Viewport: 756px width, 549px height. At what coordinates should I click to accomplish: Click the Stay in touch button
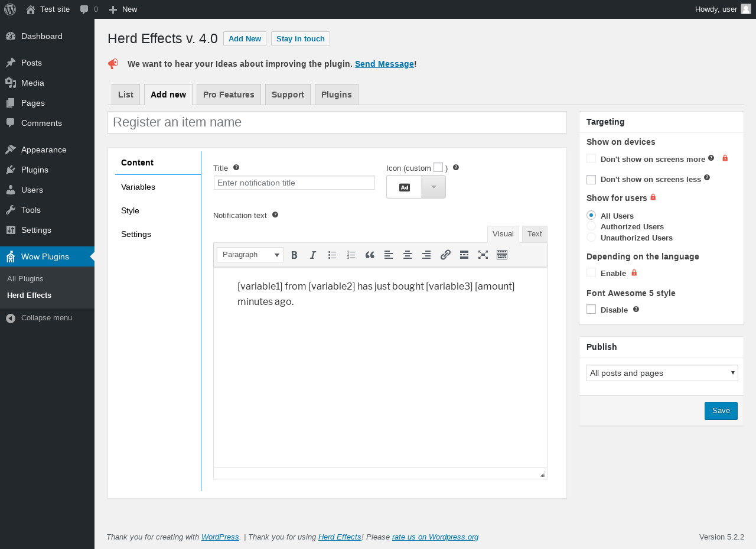coord(301,38)
